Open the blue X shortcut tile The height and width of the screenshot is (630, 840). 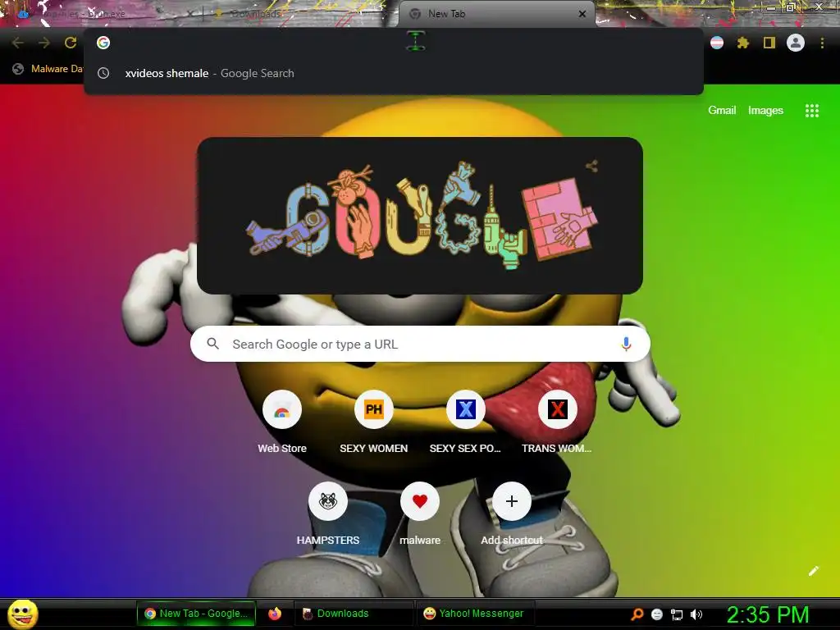tap(466, 410)
